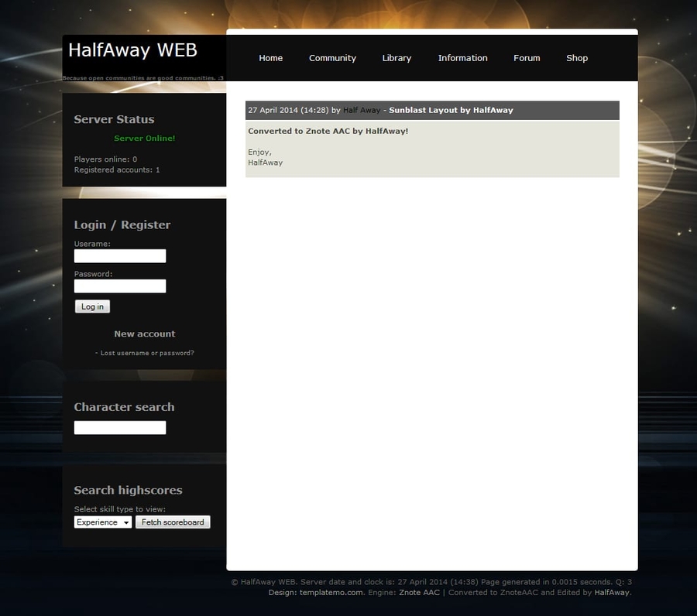Click the HalfAway WEB site title
The image size is (697, 616).
[132, 50]
